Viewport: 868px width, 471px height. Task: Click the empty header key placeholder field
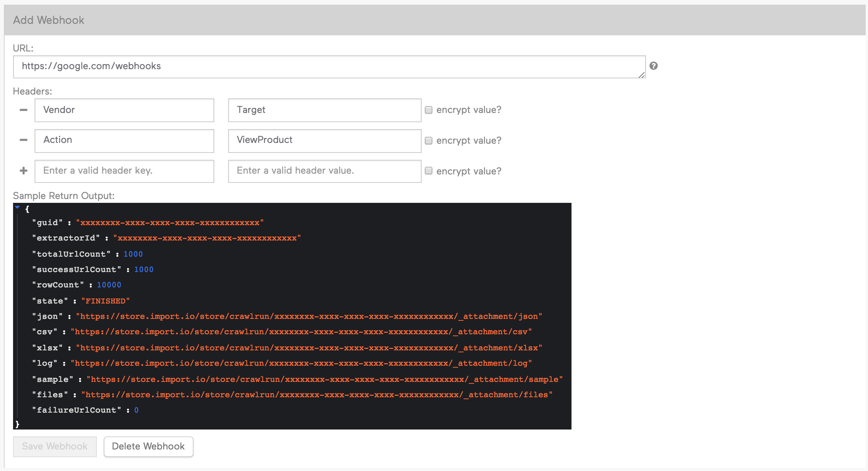[124, 171]
